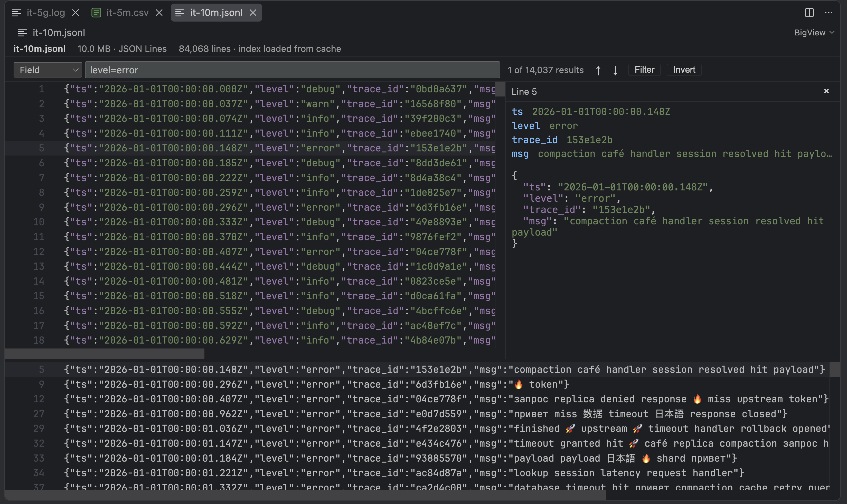
Task: Select line 6 with trace_id 8dd3de61
Action: (x=250, y=163)
